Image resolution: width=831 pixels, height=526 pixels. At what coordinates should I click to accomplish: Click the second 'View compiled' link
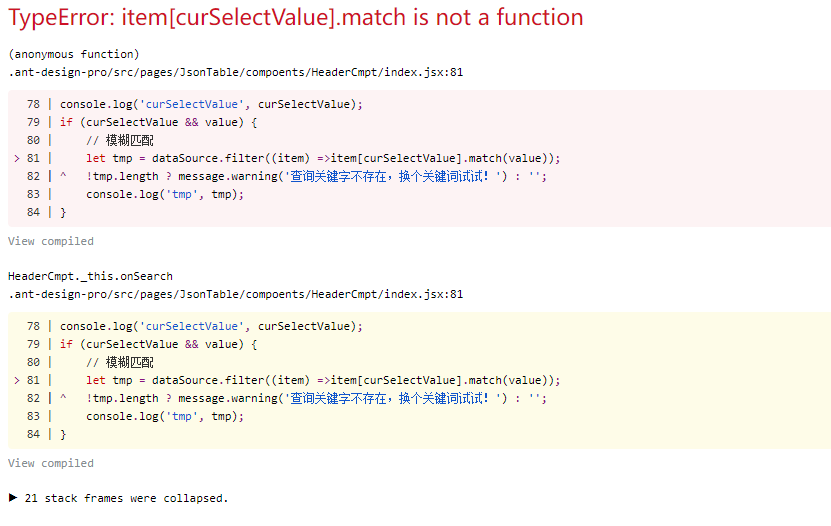[50, 463]
